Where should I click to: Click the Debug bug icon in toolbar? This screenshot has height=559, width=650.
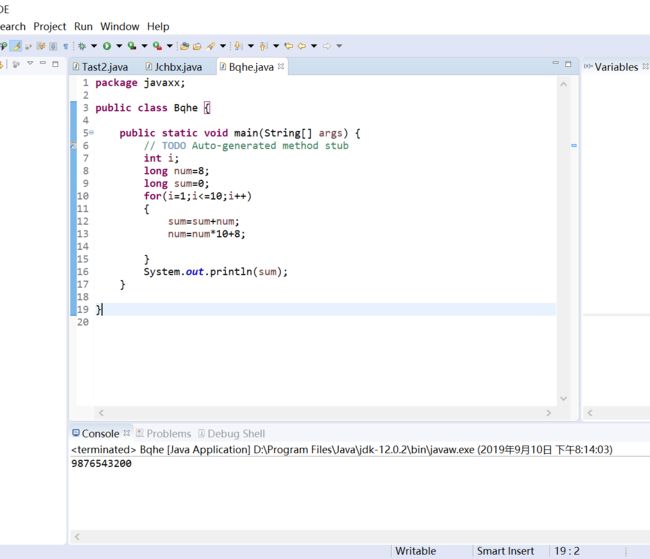click(82, 46)
